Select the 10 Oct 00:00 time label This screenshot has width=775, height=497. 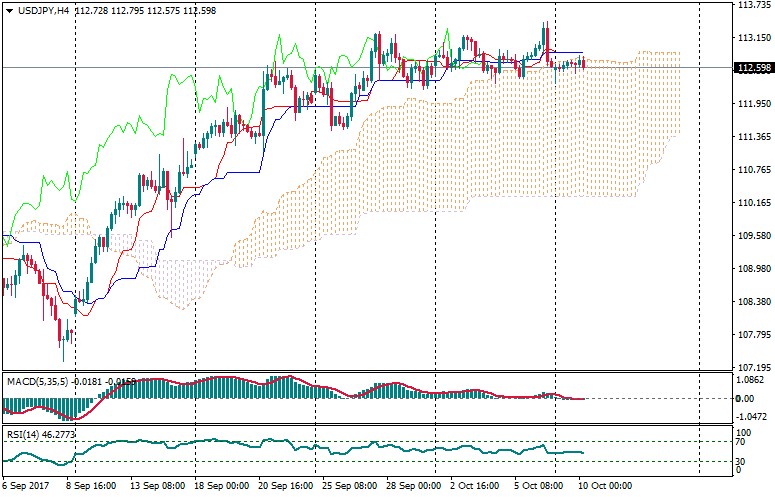click(606, 486)
